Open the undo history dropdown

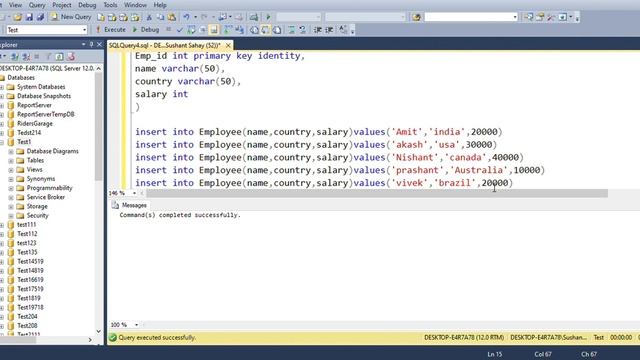[x=195, y=17]
